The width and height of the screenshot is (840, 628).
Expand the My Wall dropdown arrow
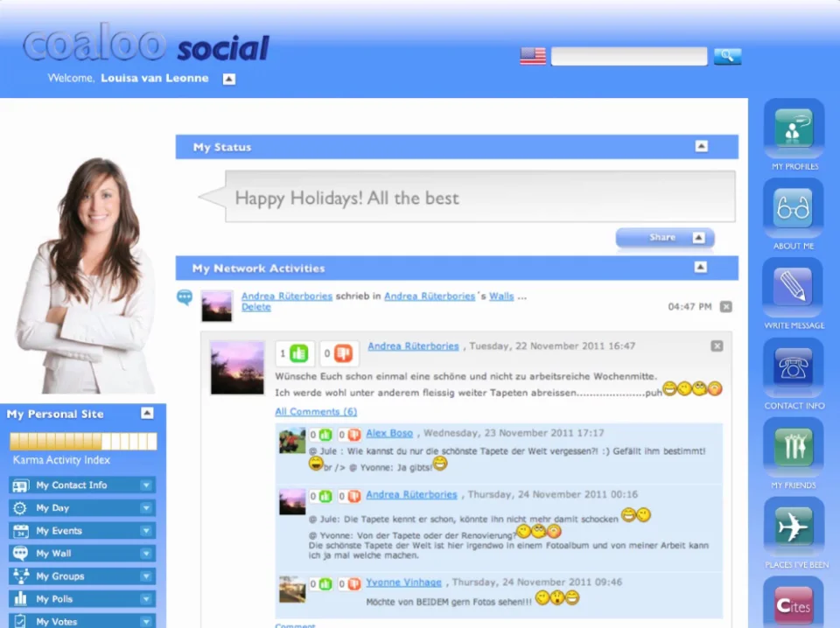pyautogui.click(x=146, y=554)
